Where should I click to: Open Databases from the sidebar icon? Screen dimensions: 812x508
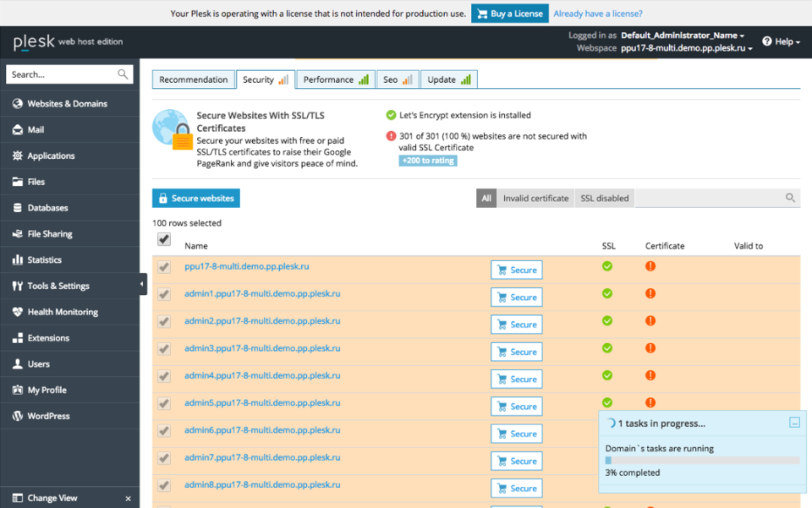click(18, 207)
